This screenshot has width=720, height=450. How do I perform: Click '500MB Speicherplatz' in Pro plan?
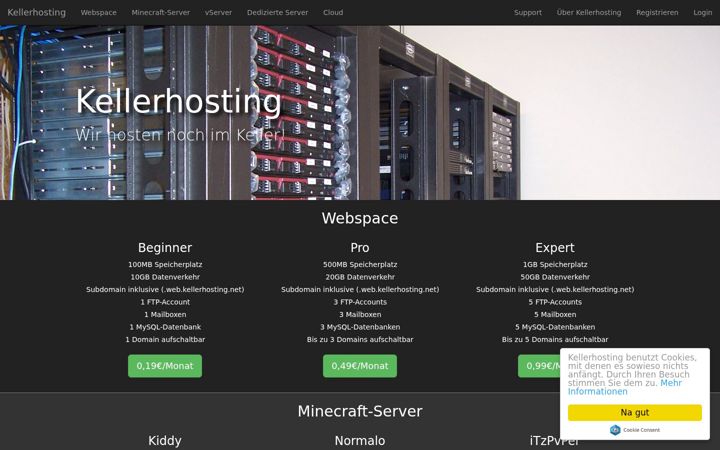[360, 264]
